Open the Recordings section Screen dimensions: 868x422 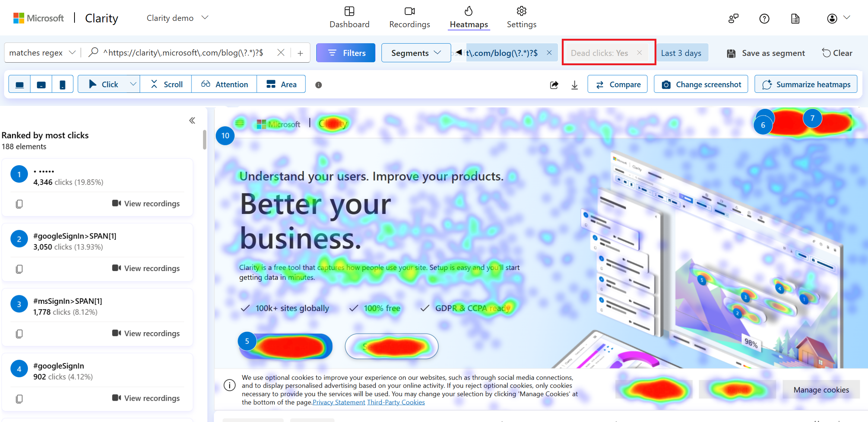click(x=409, y=18)
